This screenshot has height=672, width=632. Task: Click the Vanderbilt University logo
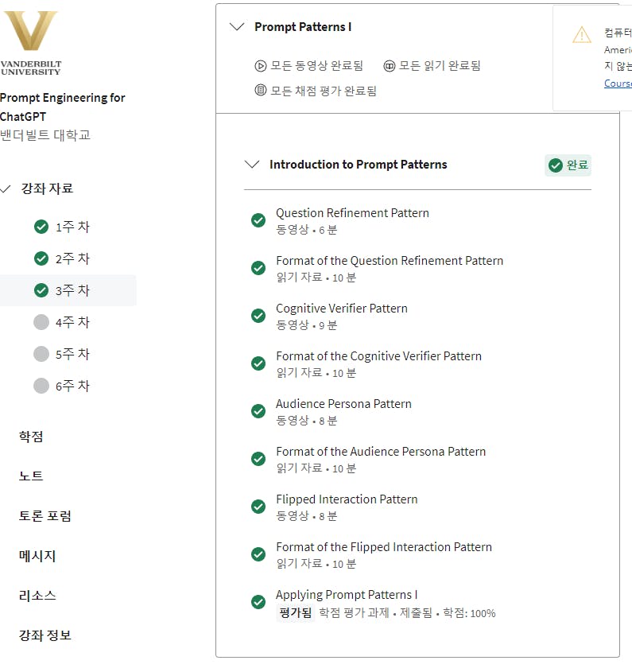[31, 42]
